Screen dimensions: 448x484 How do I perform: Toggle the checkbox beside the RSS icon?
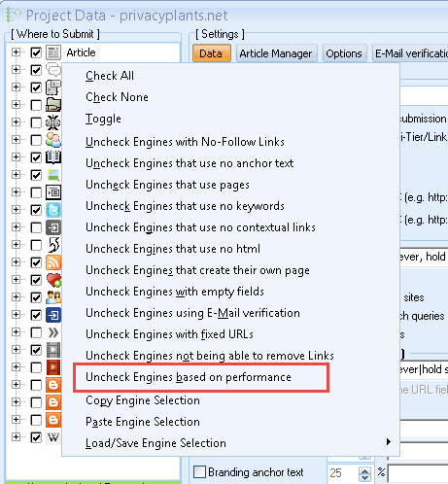click(36, 262)
